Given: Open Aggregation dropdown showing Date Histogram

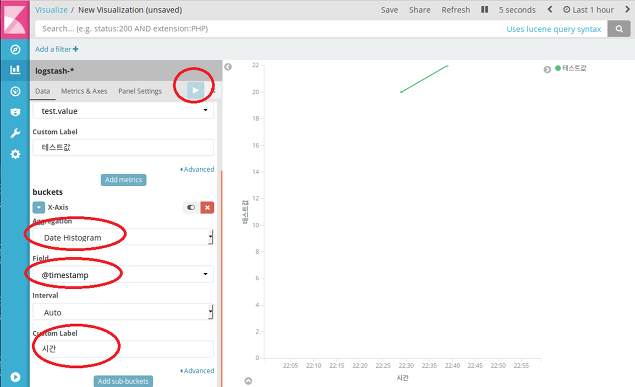Looking at the screenshot, I should point(123,237).
